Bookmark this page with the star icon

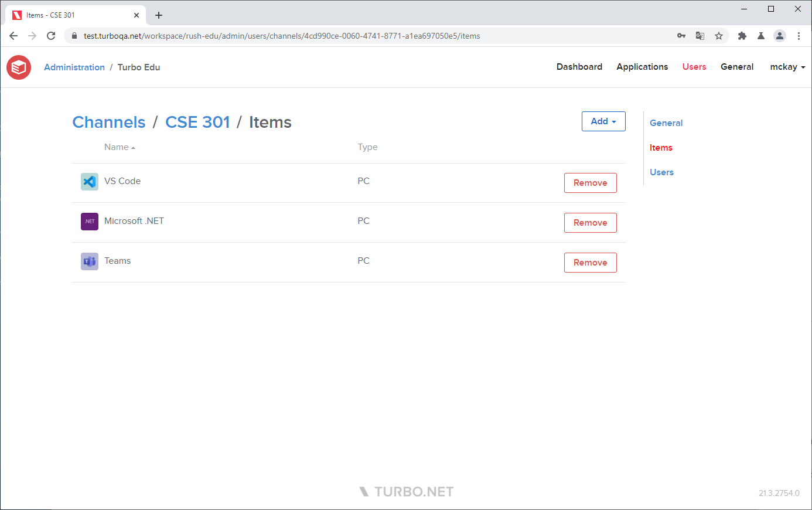click(x=719, y=36)
